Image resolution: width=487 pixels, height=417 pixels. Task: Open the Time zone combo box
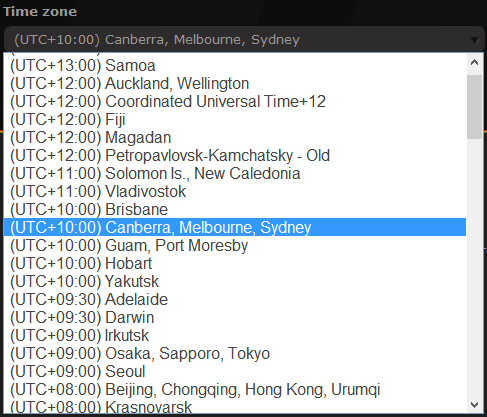pos(244,39)
